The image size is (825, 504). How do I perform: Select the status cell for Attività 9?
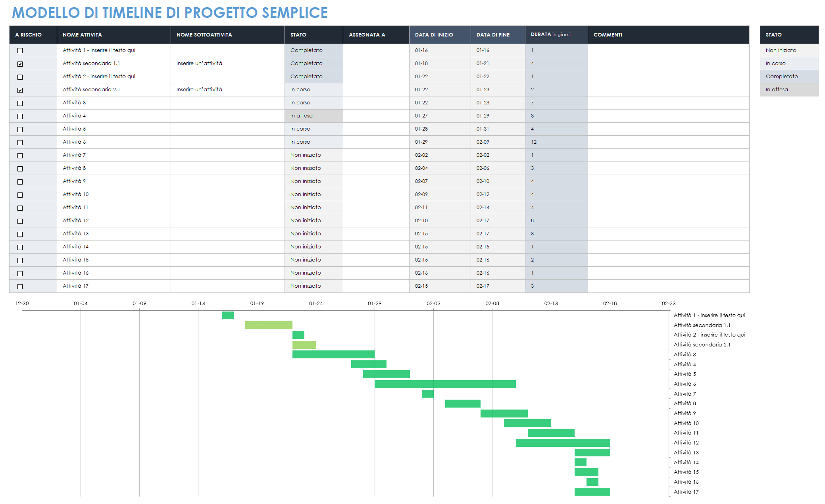[x=314, y=181]
